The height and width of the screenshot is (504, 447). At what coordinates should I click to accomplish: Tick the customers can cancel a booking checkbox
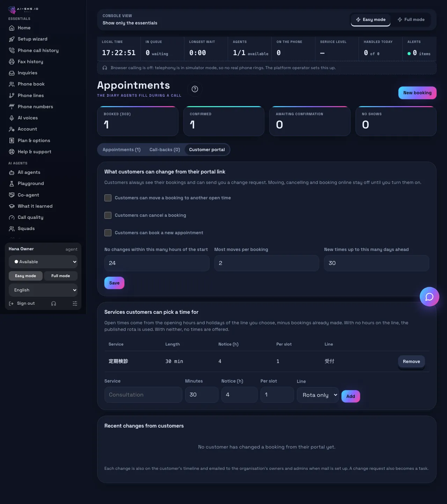click(108, 215)
